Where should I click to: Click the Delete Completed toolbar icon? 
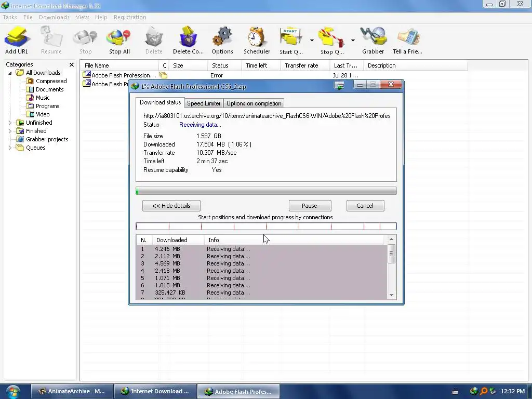188,41
